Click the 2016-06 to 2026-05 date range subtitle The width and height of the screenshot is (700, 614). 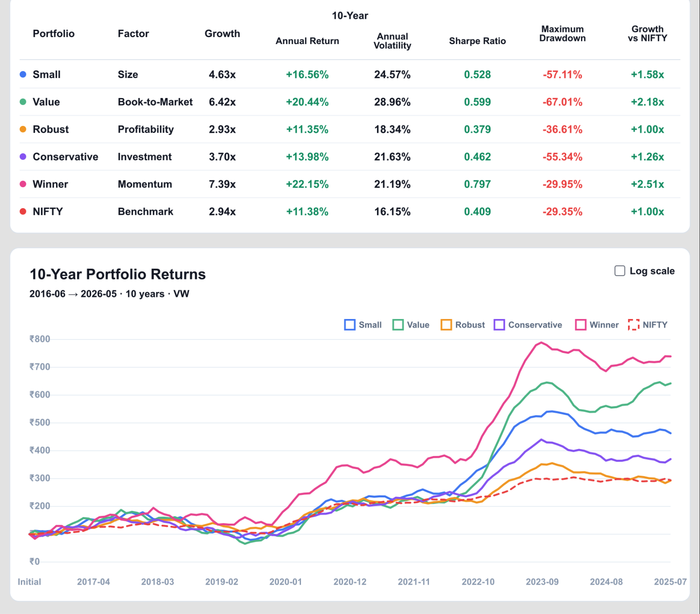coord(109,294)
